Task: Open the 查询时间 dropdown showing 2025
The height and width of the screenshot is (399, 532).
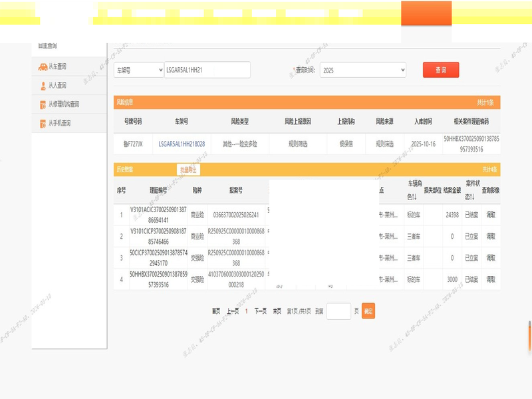Action: pyautogui.click(x=363, y=70)
